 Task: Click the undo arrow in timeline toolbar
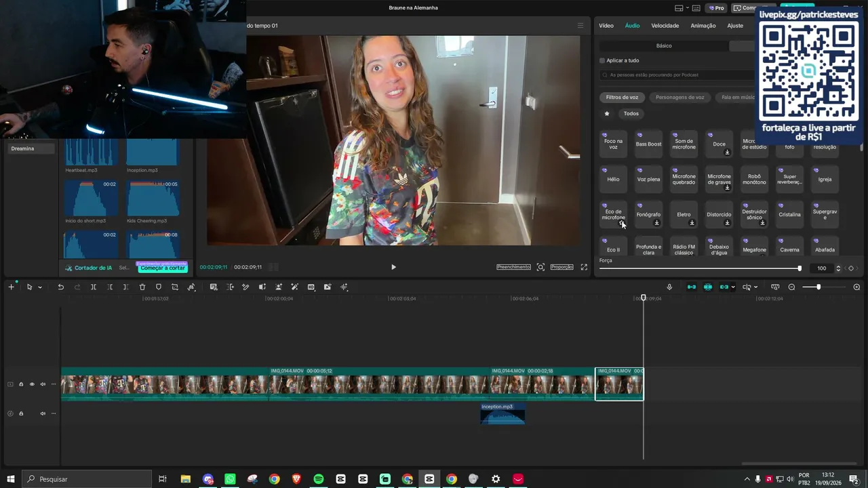60,287
